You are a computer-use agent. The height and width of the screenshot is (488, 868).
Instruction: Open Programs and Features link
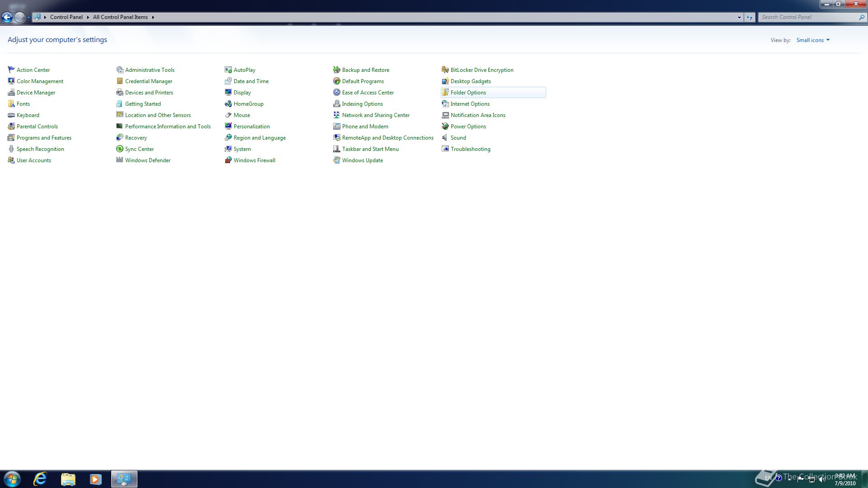pyautogui.click(x=44, y=138)
